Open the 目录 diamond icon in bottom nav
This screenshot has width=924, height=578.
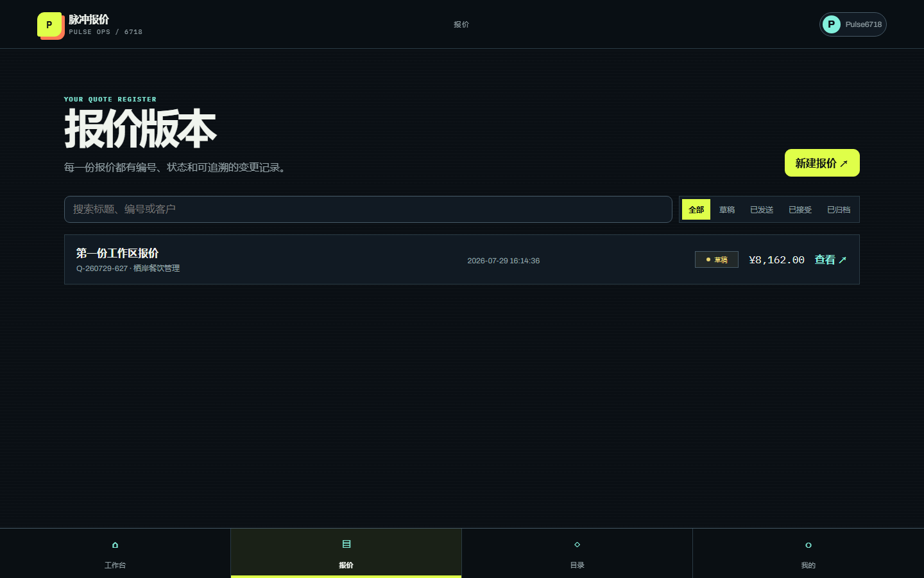coord(577,545)
